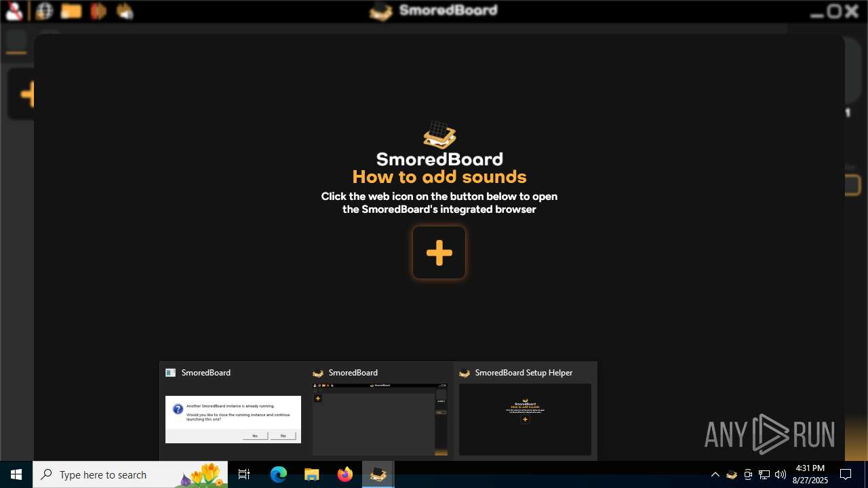Open the integrated browser globe icon
868x488 pixels.
pyautogui.click(x=44, y=11)
